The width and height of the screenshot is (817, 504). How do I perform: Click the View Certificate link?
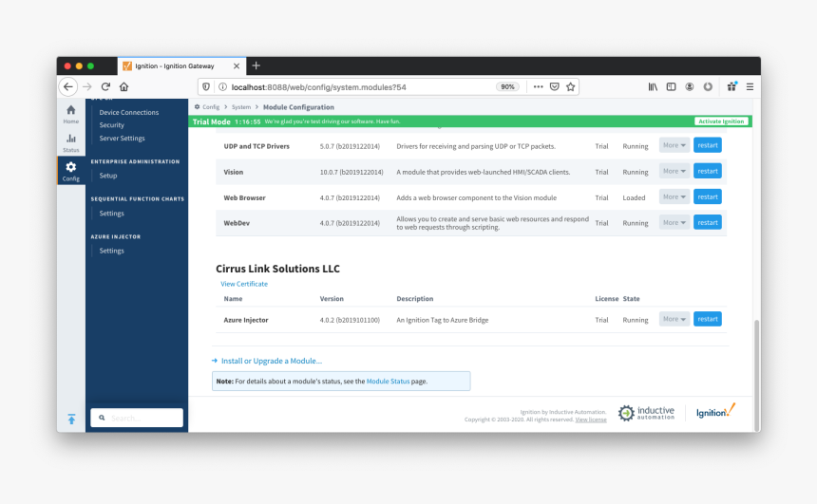[244, 284]
